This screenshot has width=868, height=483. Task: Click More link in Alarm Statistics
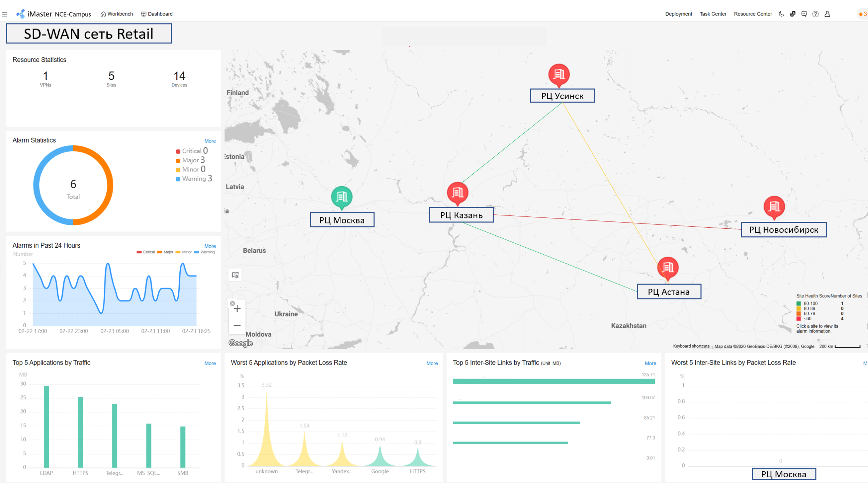(x=210, y=141)
